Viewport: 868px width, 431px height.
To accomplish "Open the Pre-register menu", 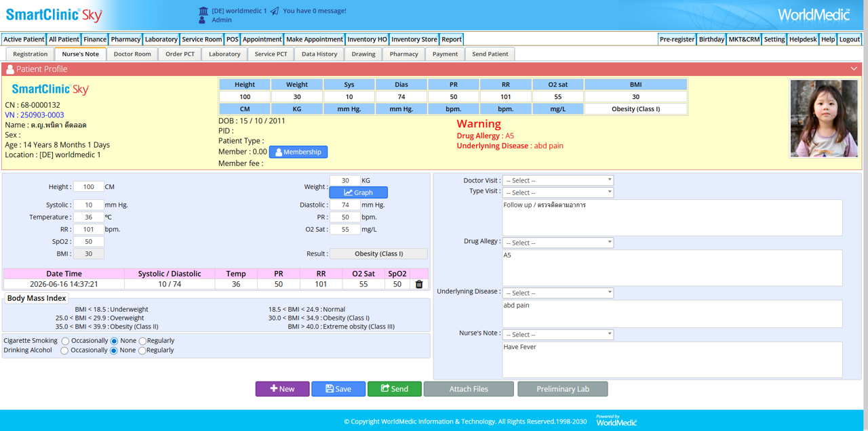I will pos(677,39).
